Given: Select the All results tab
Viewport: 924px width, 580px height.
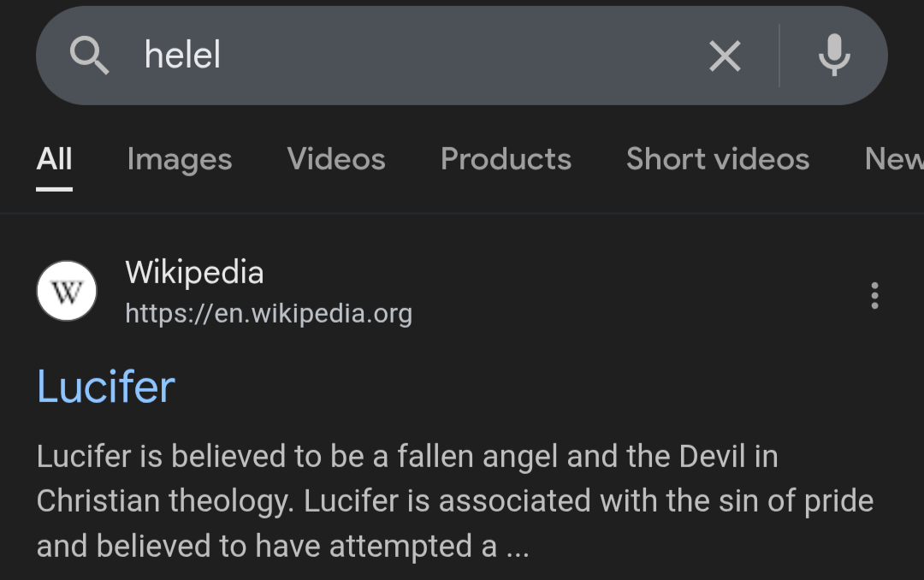Looking at the screenshot, I should tap(55, 159).
